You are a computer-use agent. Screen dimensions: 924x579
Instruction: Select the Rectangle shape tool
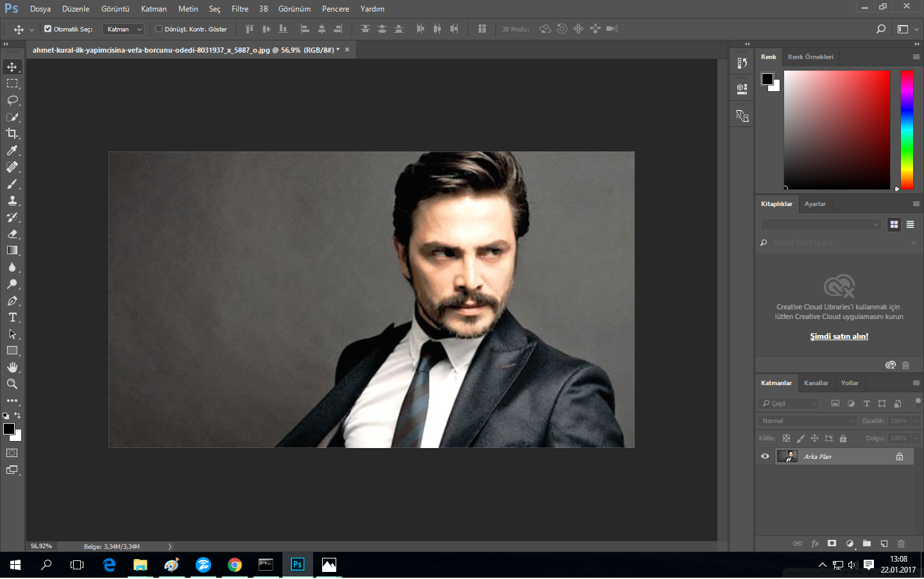tap(12, 350)
